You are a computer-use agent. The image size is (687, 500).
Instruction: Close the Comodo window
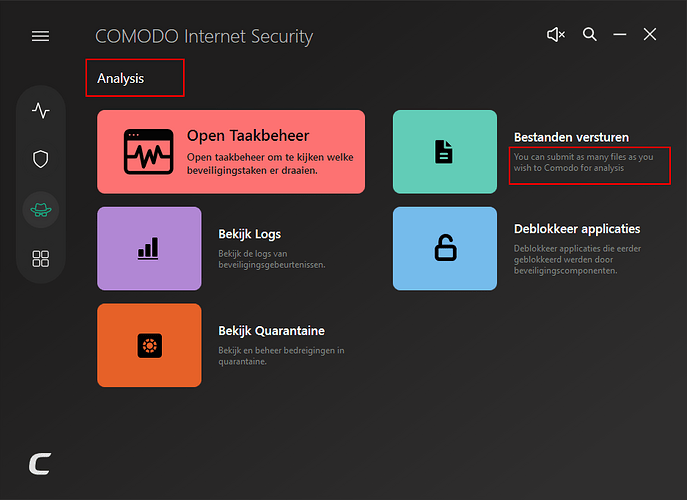click(650, 34)
